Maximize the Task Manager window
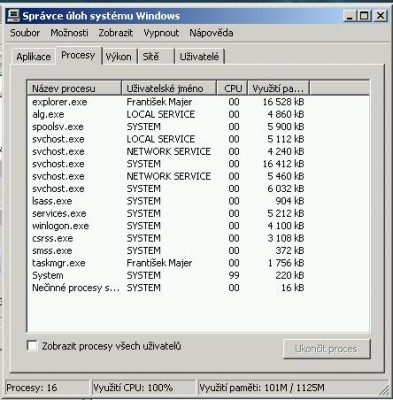393x400 pixels. (x=365, y=16)
